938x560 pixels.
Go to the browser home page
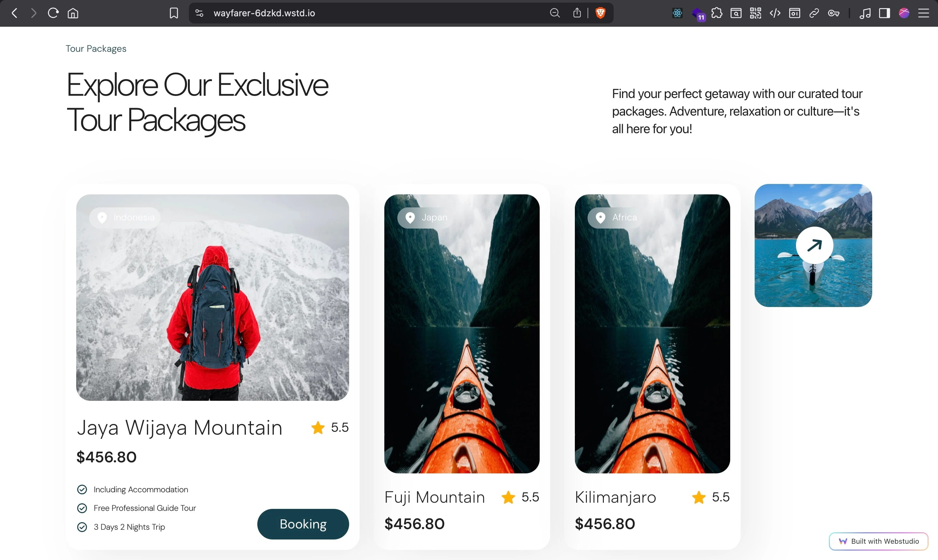click(73, 13)
